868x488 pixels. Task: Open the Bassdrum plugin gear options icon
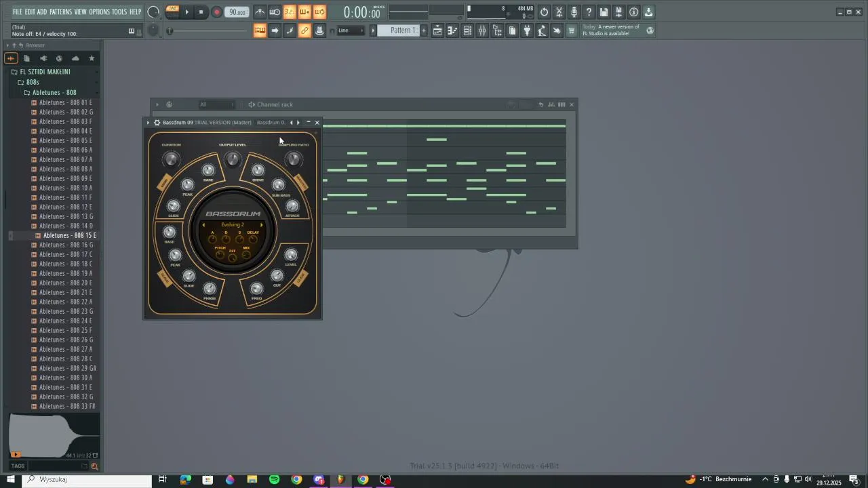157,123
